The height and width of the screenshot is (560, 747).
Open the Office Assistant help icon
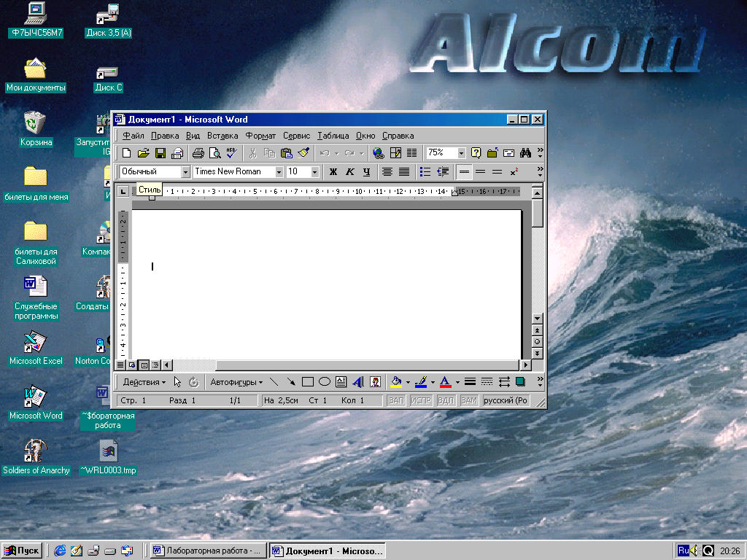coord(476,153)
